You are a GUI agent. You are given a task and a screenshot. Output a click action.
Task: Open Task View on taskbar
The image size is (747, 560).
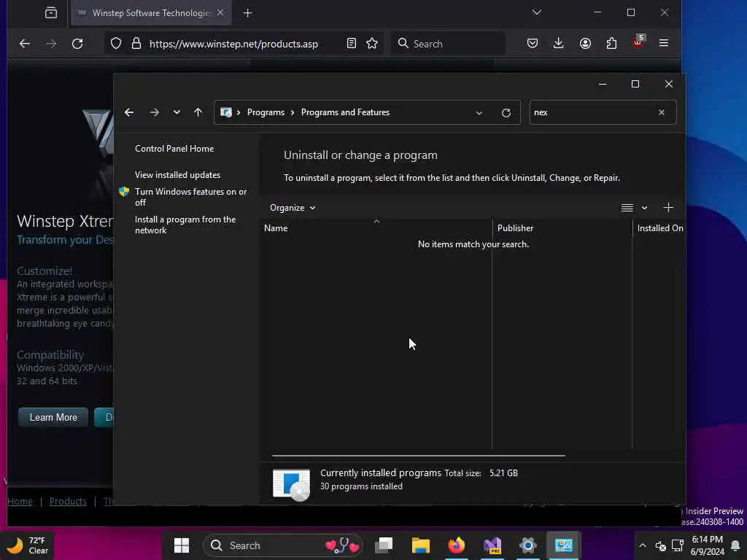click(384, 545)
